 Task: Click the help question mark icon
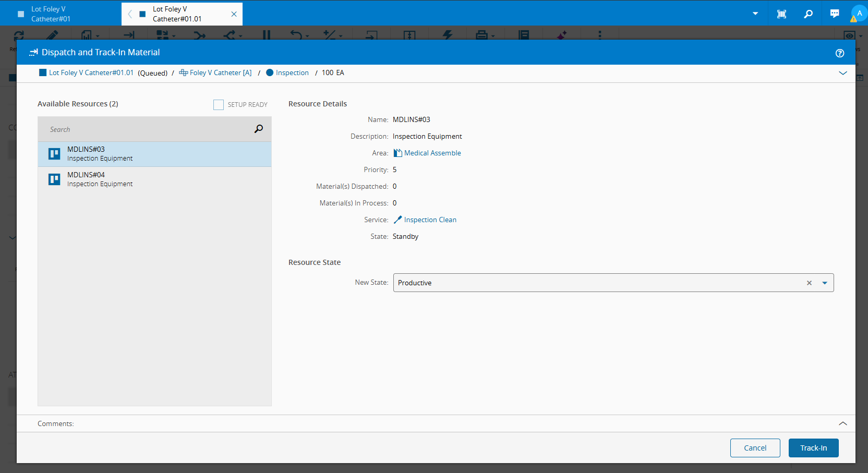tap(839, 53)
